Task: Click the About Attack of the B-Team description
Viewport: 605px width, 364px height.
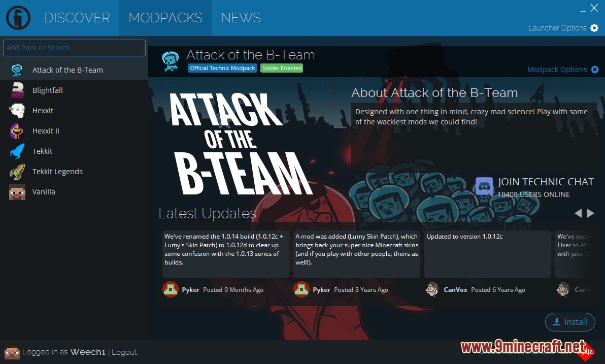Action: (x=471, y=117)
